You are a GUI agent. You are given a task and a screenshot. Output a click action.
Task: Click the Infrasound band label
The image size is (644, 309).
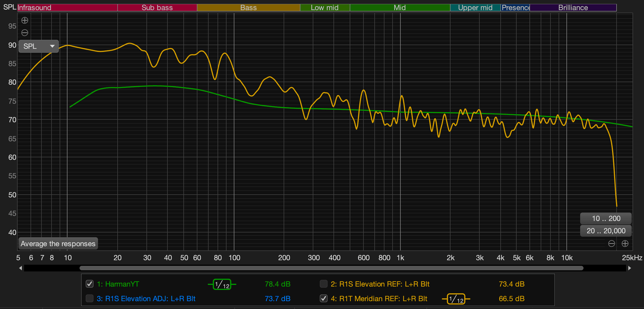coord(67,8)
